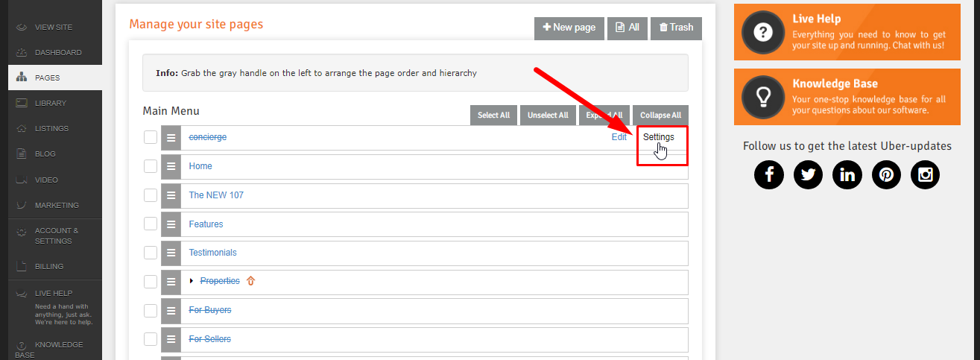Create a page with New page button
The image size is (980, 360).
pos(569,28)
